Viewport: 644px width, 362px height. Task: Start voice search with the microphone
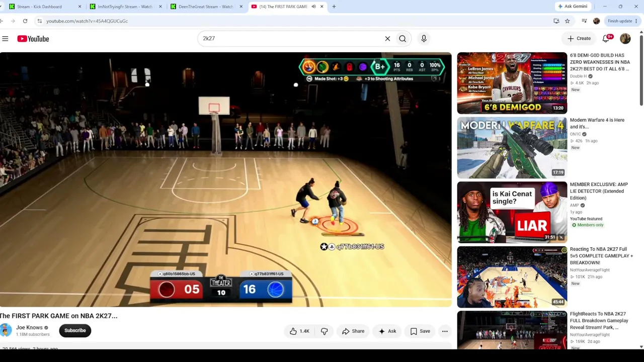(424, 39)
